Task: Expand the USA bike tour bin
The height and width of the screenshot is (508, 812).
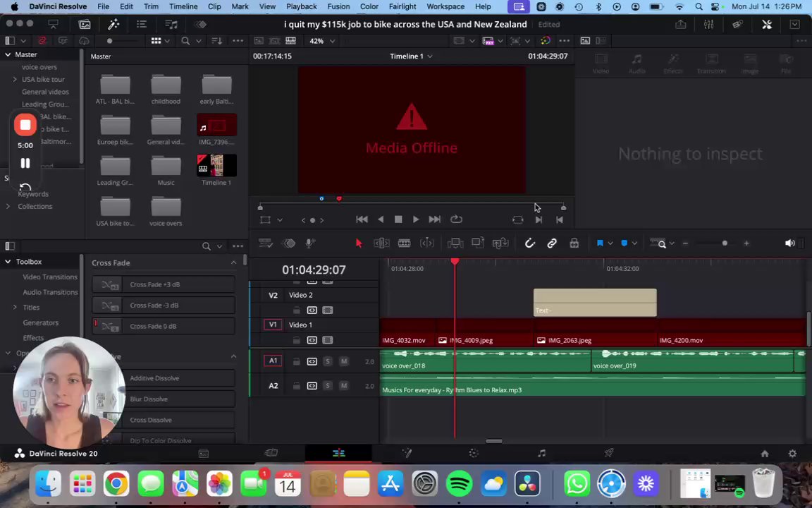Action: (15, 79)
